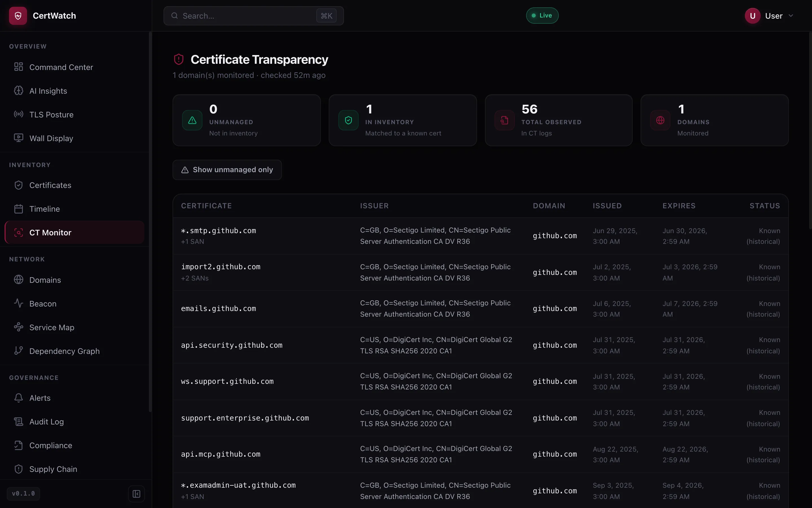Click the Live status indicator
Viewport: 812px width, 508px height.
(542, 16)
